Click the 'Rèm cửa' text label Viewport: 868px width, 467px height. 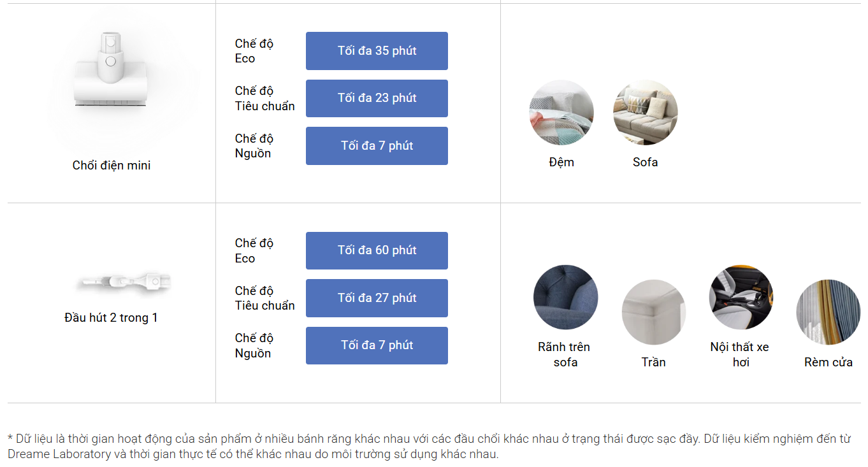tap(828, 363)
